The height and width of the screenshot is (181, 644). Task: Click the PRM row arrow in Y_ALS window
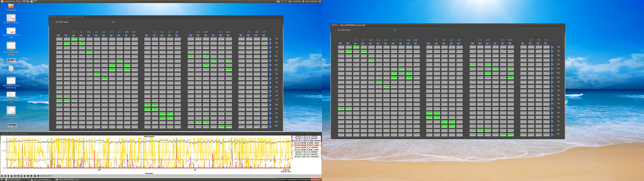pos(271,39)
